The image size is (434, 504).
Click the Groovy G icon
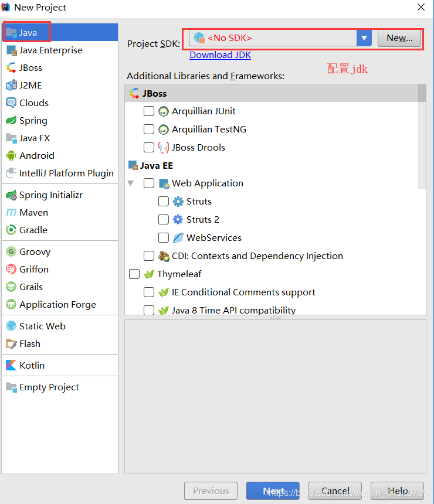pos(11,251)
